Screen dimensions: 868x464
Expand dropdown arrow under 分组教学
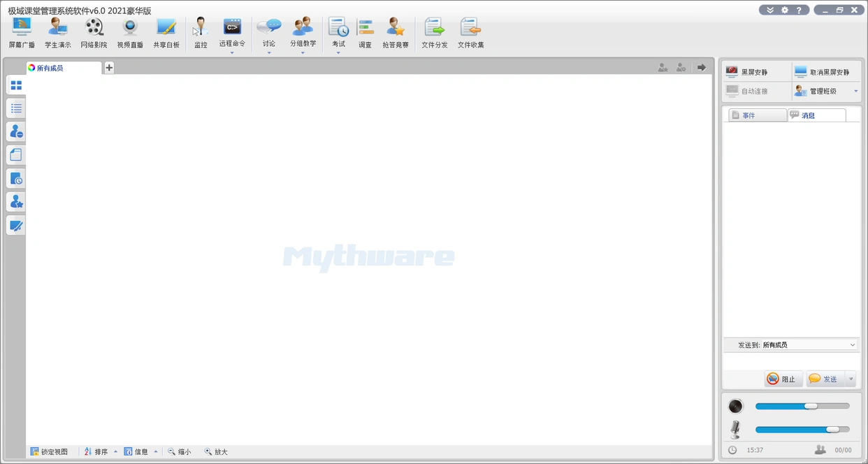pyautogui.click(x=303, y=52)
